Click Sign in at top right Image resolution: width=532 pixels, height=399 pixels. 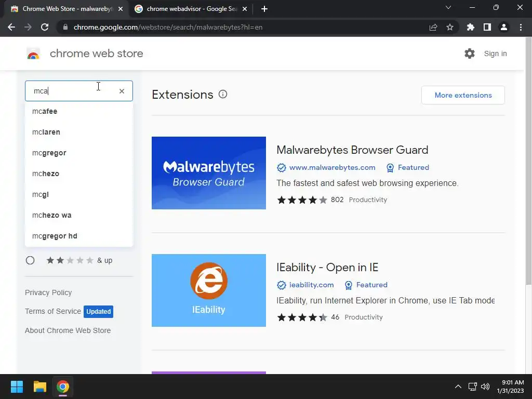[495, 54]
